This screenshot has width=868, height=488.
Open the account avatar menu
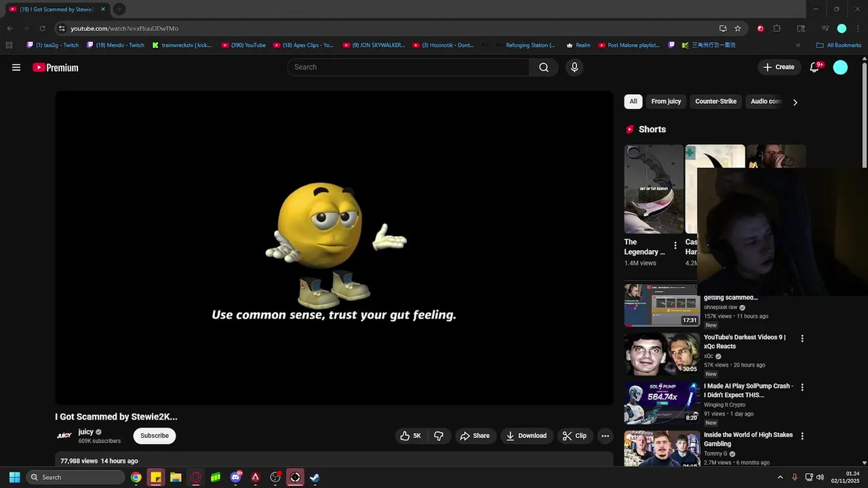tap(840, 67)
